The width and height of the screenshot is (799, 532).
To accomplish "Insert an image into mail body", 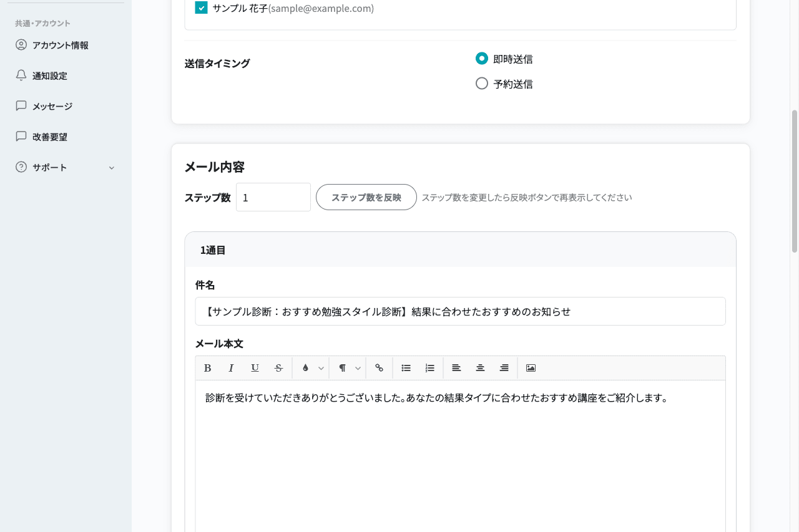I will point(531,368).
